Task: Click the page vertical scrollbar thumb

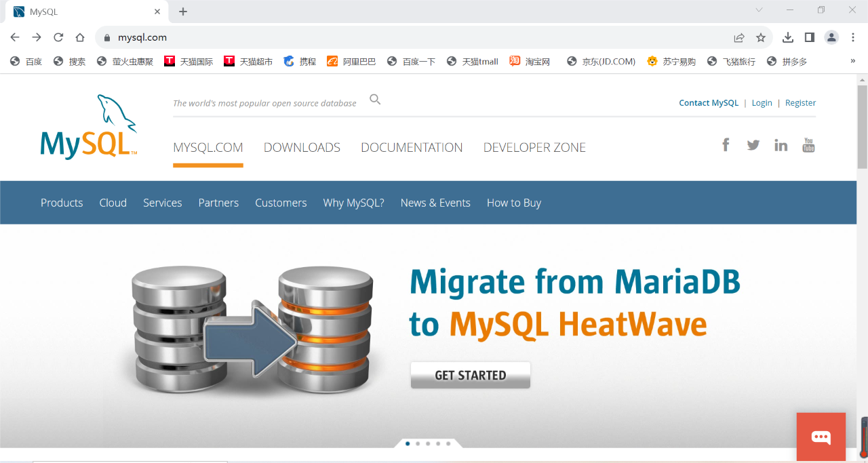Action: 862,126
